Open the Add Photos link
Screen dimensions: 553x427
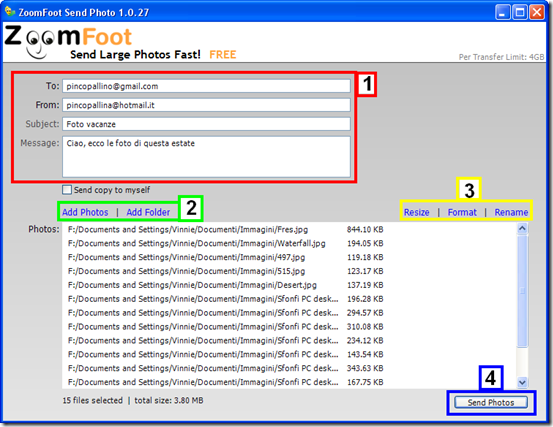[85, 212]
